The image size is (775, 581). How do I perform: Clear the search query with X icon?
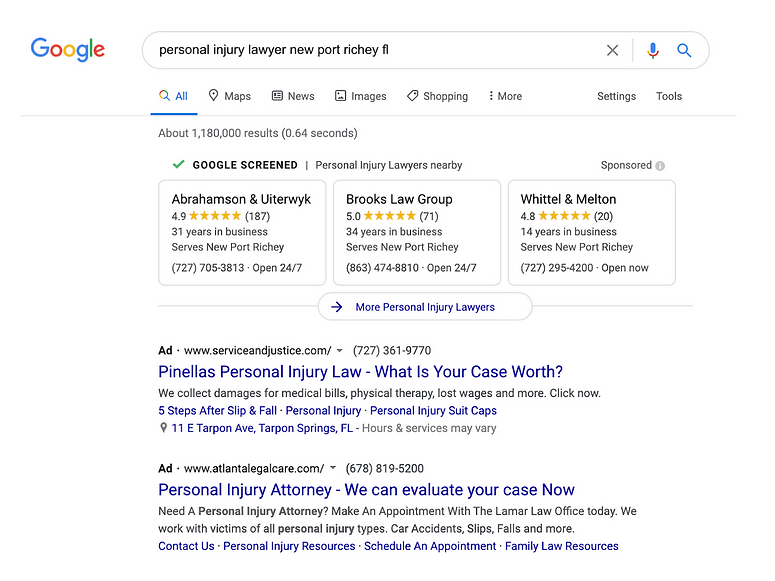click(x=612, y=50)
